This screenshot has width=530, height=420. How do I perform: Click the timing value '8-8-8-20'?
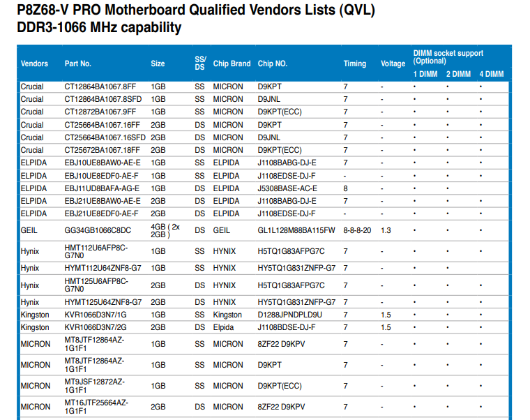pyautogui.click(x=357, y=230)
